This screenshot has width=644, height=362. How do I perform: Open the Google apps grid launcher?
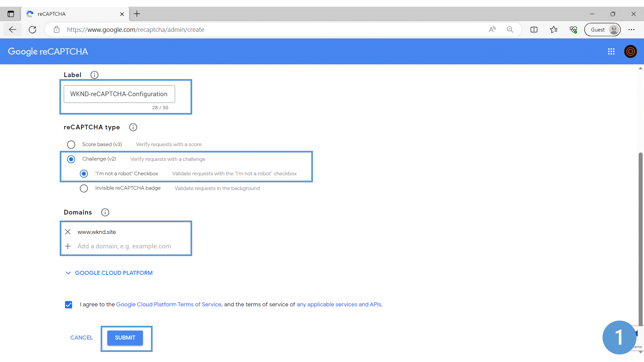611,51
